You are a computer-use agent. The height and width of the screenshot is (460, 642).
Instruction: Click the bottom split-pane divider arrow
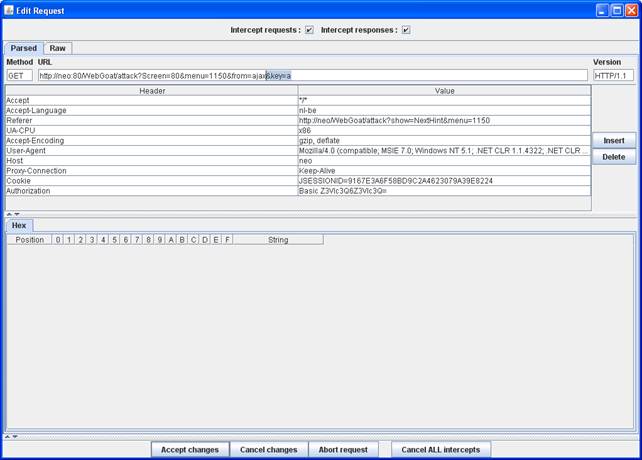9,436
